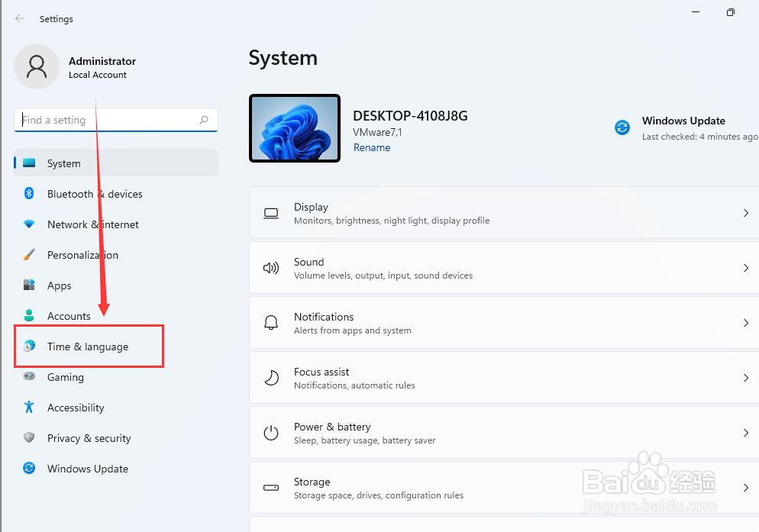Click the Privacy shield icon
This screenshot has width=759, height=532.
(29, 437)
